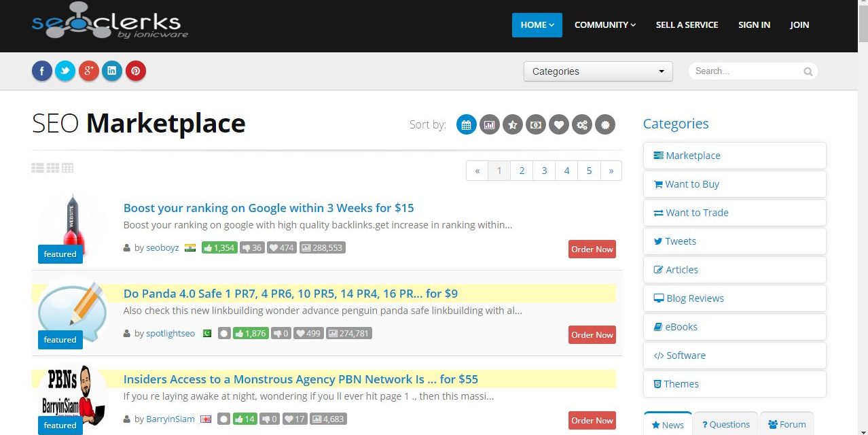Image resolution: width=868 pixels, height=435 pixels.
Task: Switch to list view layout icon
Action: click(x=38, y=168)
